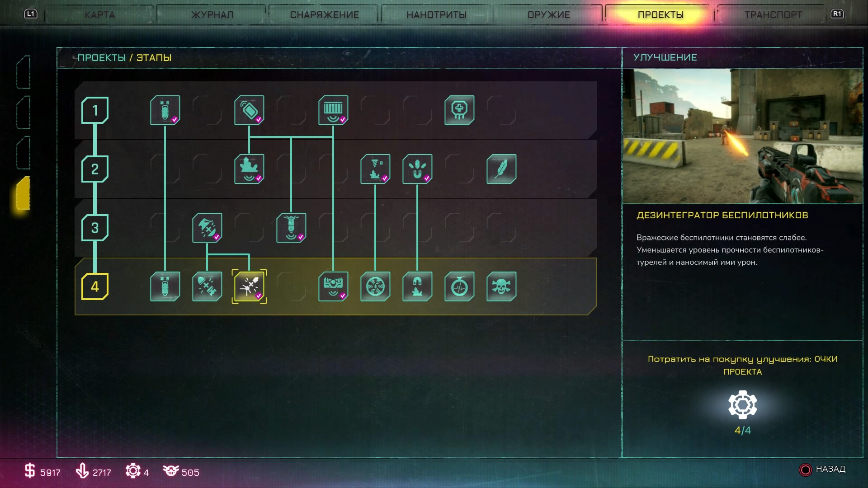Select the second project category side tab

pos(24,112)
